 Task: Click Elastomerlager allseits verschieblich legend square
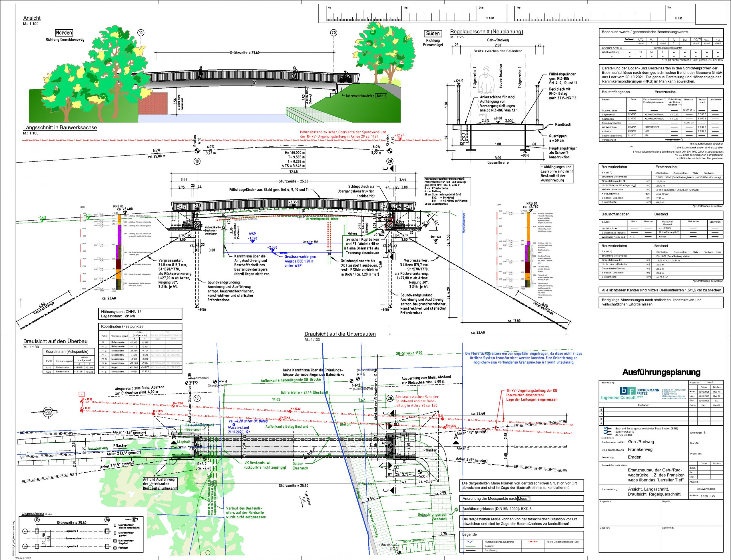pyautogui.click(x=115, y=526)
